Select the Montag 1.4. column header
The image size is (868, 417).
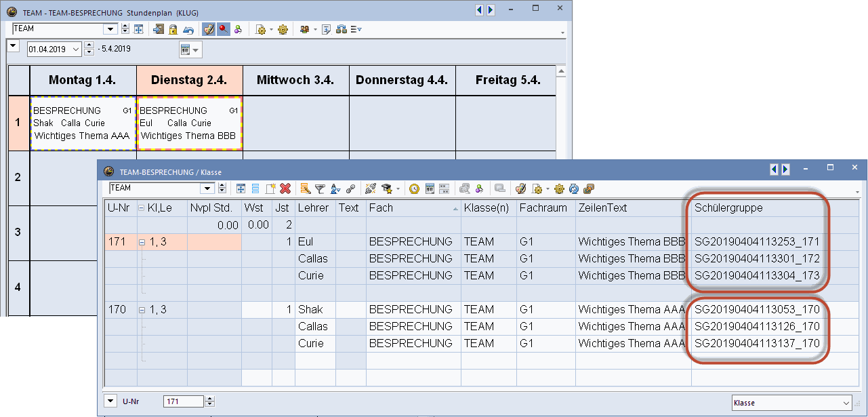[83, 80]
